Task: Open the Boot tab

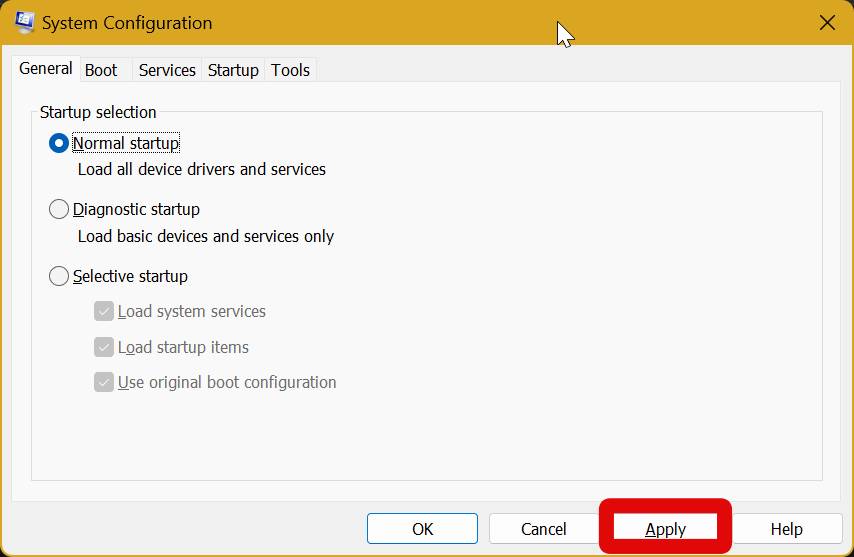Action: click(101, 70)
